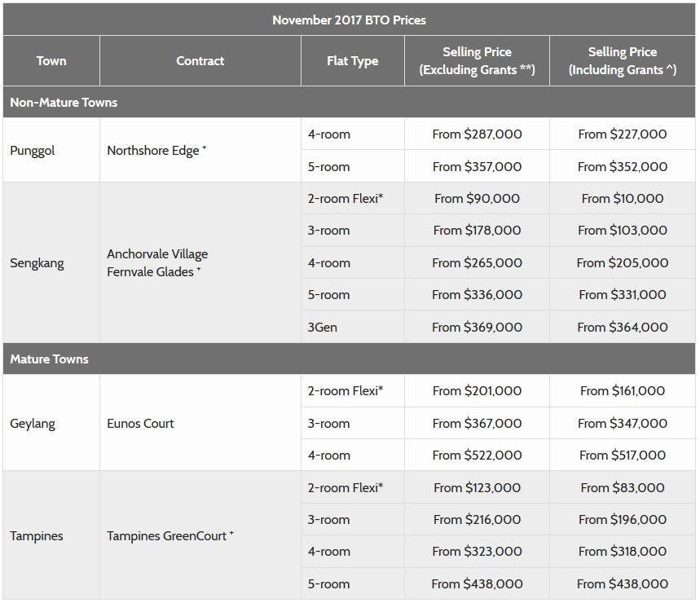Select the Sengkang town cell
The width and height of the screenshot is (700, 603).
pyautogui.click(x=37, y=263)
